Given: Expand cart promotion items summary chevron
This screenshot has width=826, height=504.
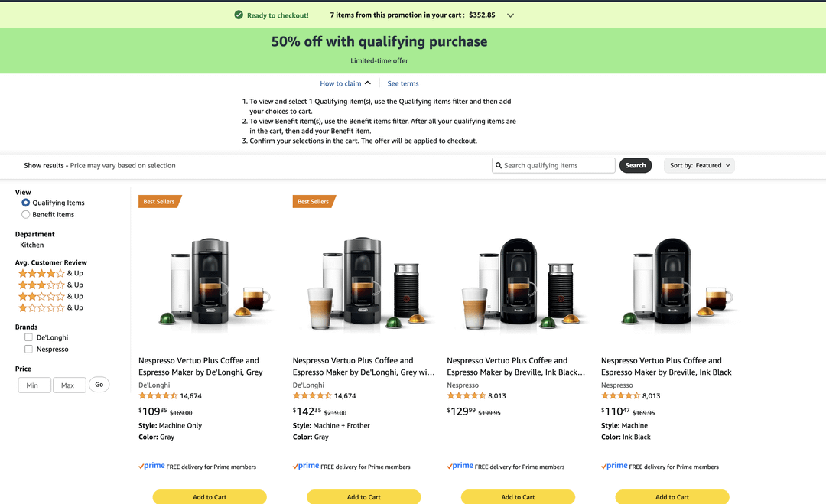Looking at the screenshot, I should point(510,15).
